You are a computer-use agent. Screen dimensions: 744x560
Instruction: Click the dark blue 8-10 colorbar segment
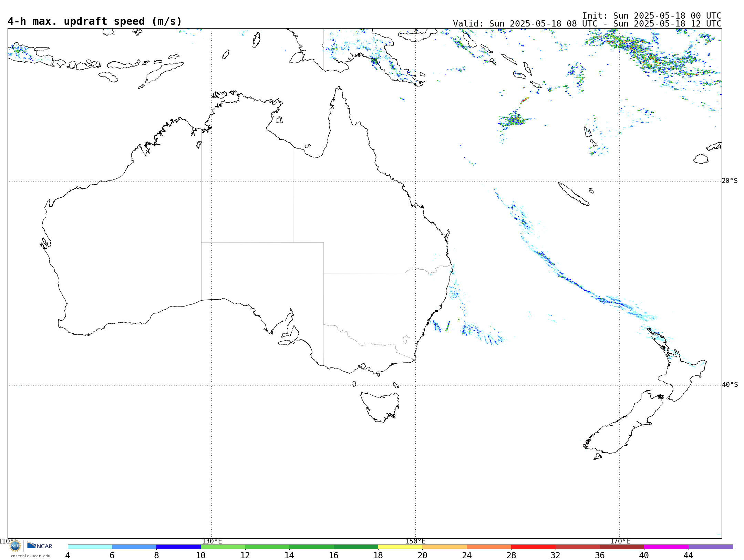tap(178, 547)
